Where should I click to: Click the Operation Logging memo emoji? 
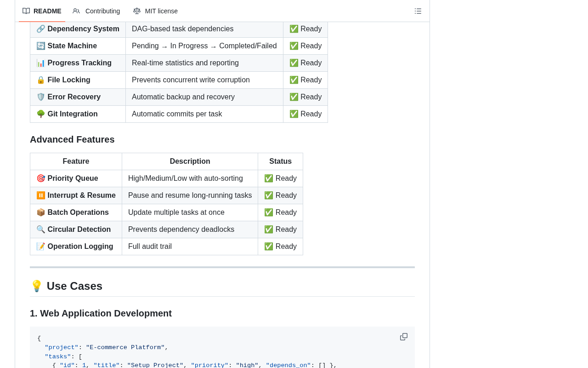click(41, 247)
